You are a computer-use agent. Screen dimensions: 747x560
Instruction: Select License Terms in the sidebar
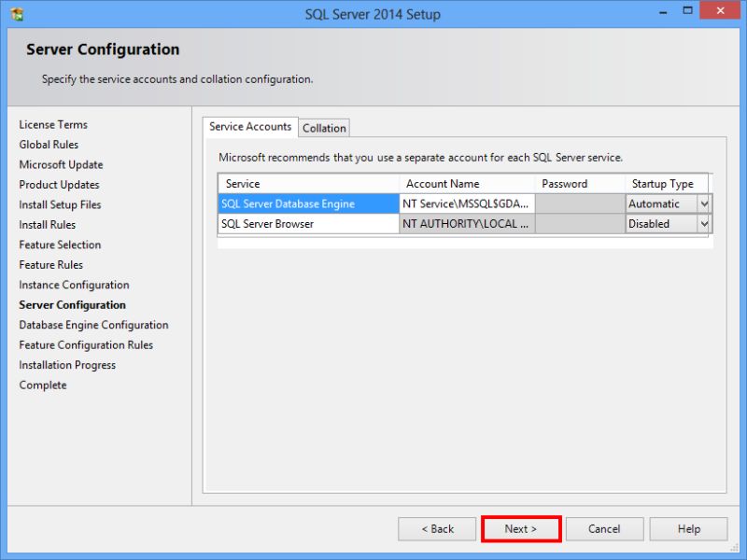click(52, 124)
